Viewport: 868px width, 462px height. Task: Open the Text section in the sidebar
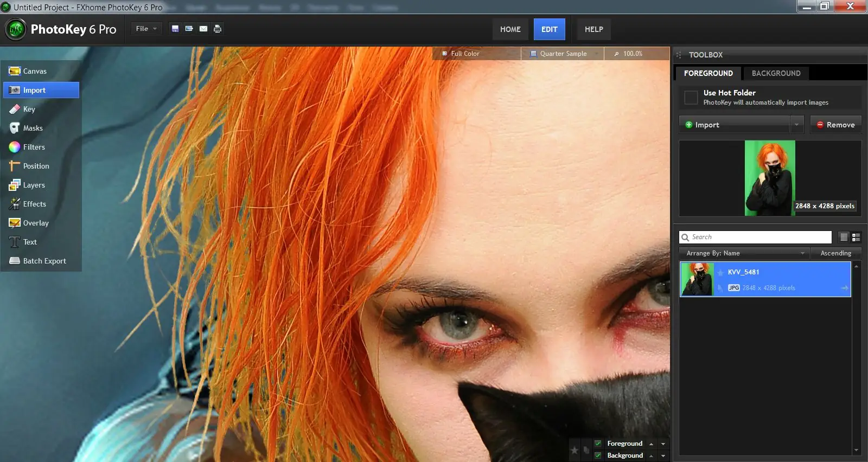click(41, 242)
